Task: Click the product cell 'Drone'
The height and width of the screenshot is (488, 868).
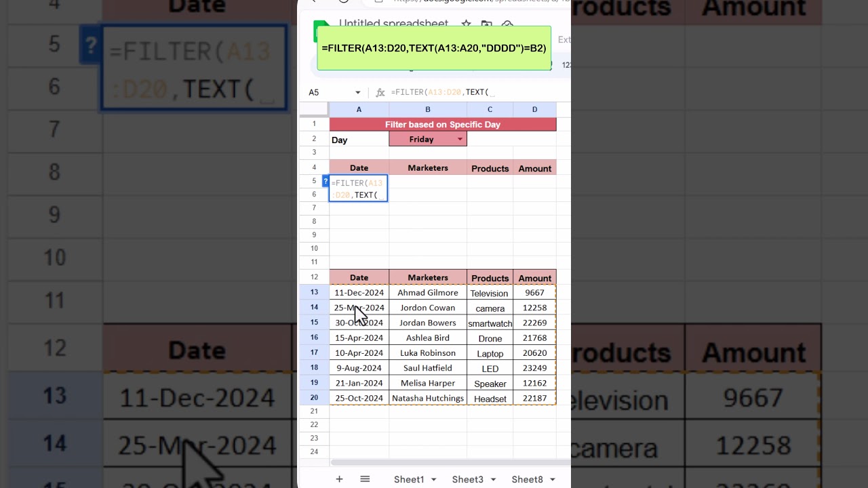Action: pos(490,338)
